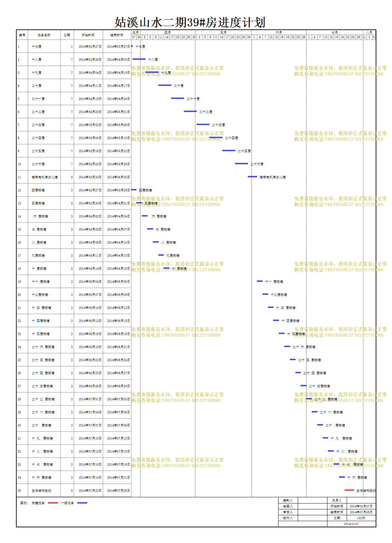Screen dimensions: 392x543
Task: Click the blue Gantt bar for 二十六层
Action: [242, 164]
